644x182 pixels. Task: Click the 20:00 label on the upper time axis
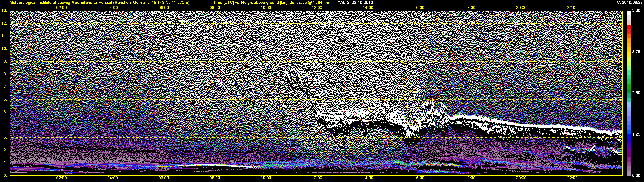[521, 8]
